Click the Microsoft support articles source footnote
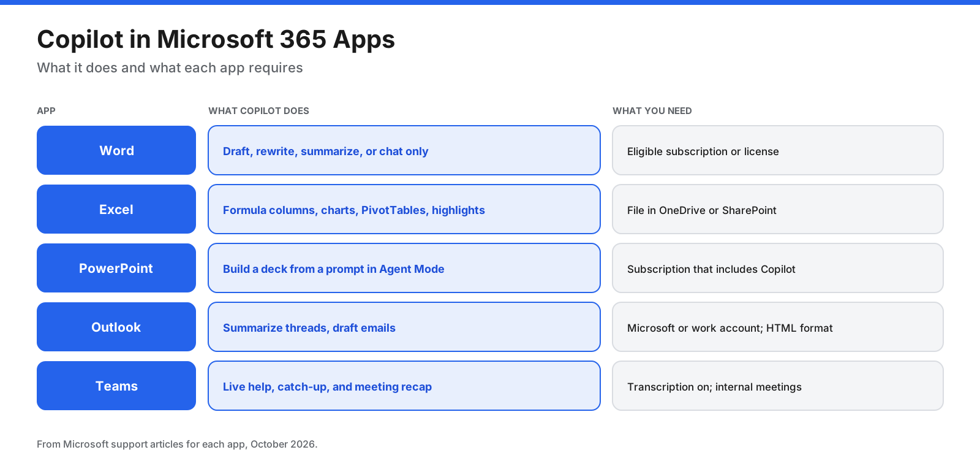The image size is (980, 466). point(177,444)
